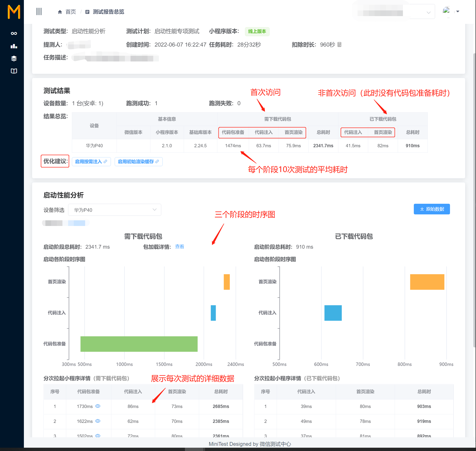Expand the blurred project selector dropdown

[428, 13]
